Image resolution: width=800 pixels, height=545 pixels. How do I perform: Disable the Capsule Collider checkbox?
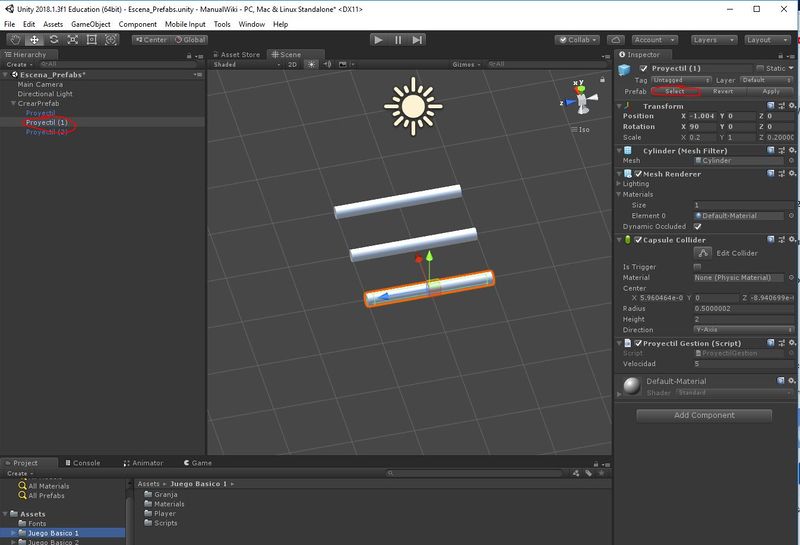[638, 239]
